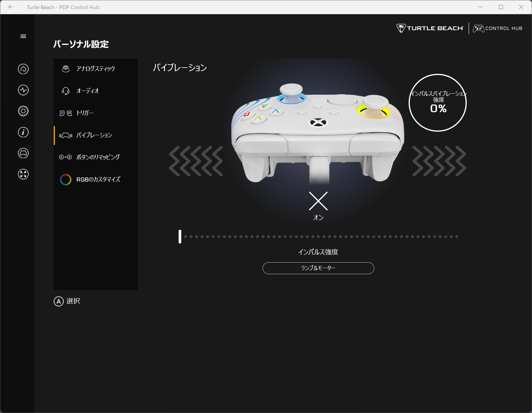
Task: Click the A 選択 button hint
Action: [x=67, y=301]
